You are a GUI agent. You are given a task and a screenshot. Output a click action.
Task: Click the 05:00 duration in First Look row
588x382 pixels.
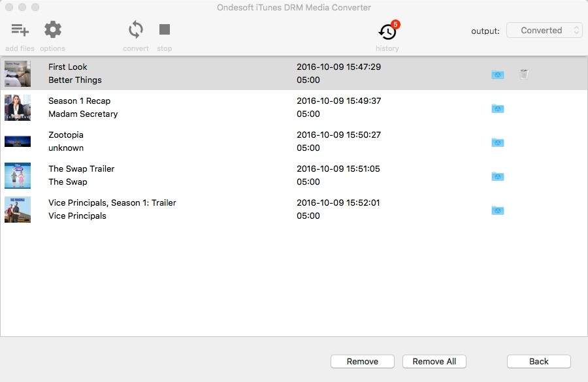[308, 80]
